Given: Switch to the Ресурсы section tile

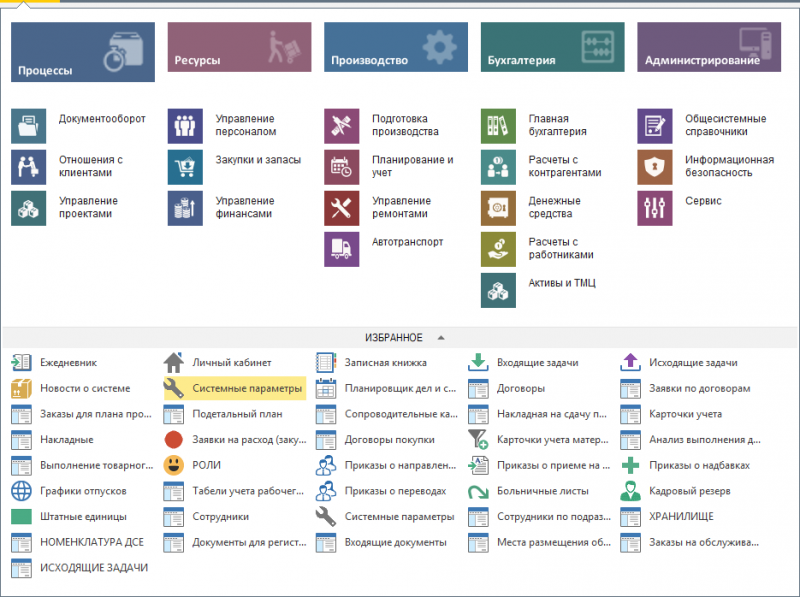Looking at the screenshot, I should pos(239,47).
